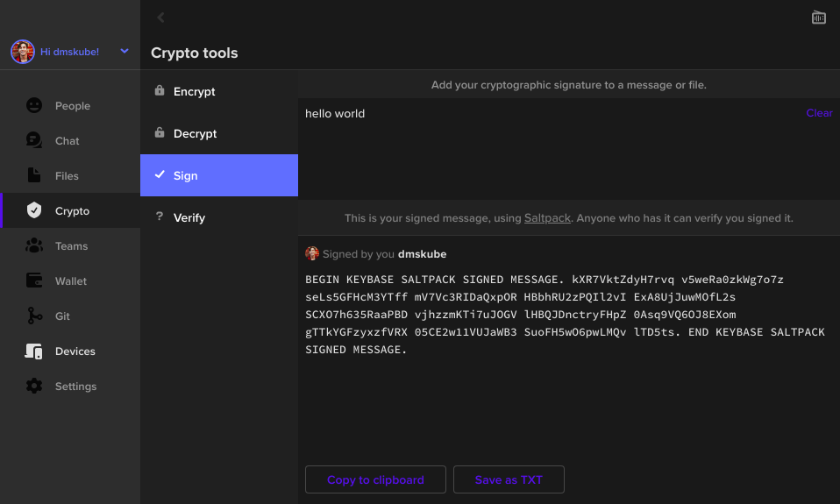Image resolution: width=840 pixels, height=504 pixels.
Task: Go to the Devices menu item
Action: point(70,351)
